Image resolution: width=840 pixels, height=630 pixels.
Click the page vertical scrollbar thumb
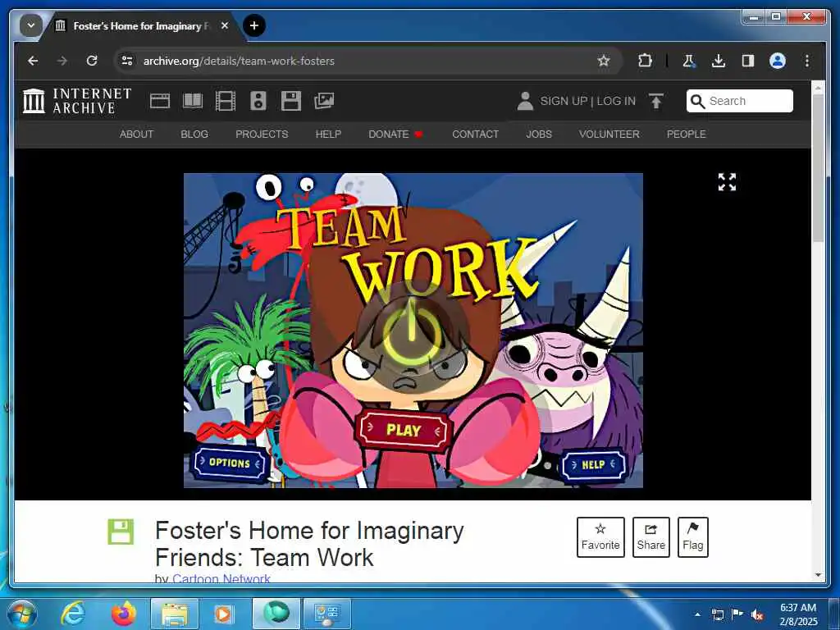point(818,169)
